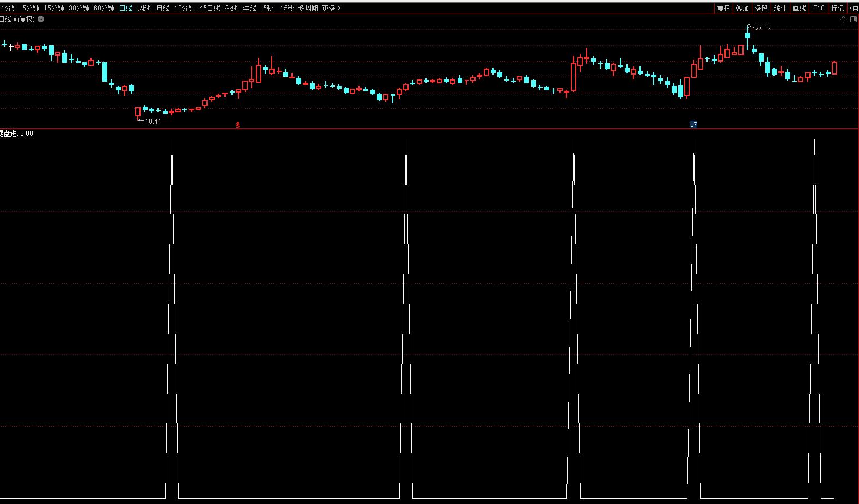Screen dimensions: 859x504
Task: Expand the 更多 more periods list
Action: coord(331,8)
